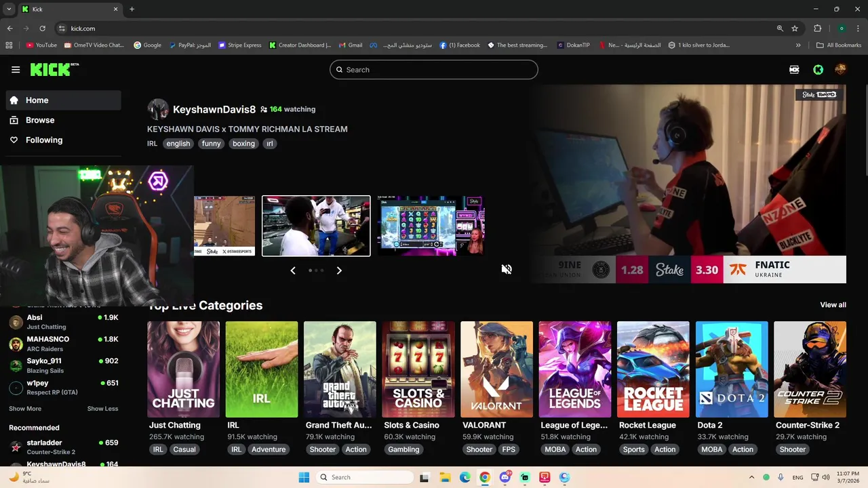
Task: Click the FPS tag under VALORANT
Action: (509, 449)
